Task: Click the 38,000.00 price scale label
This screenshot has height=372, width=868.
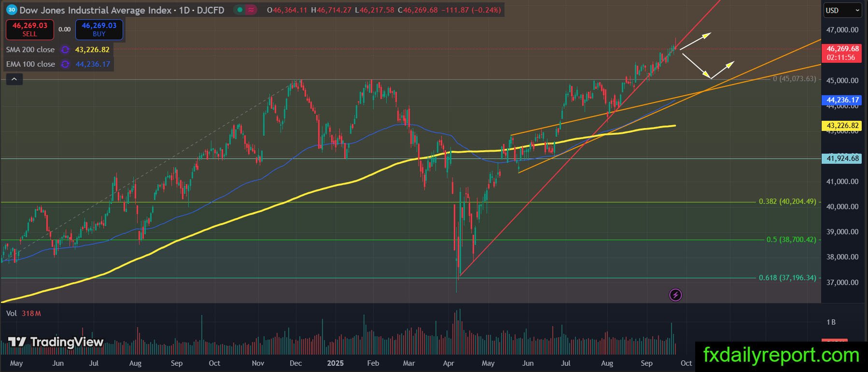Action: (x=842, y=257)
